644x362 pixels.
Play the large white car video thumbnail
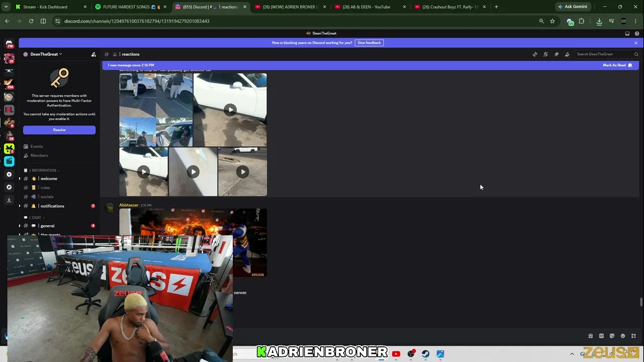pos(230,110)
